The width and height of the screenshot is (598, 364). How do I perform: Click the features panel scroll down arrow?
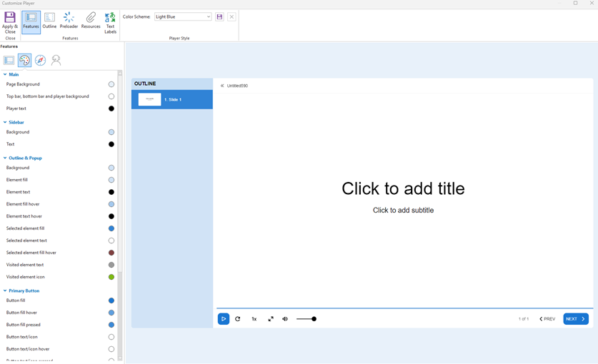pos(120,358)
